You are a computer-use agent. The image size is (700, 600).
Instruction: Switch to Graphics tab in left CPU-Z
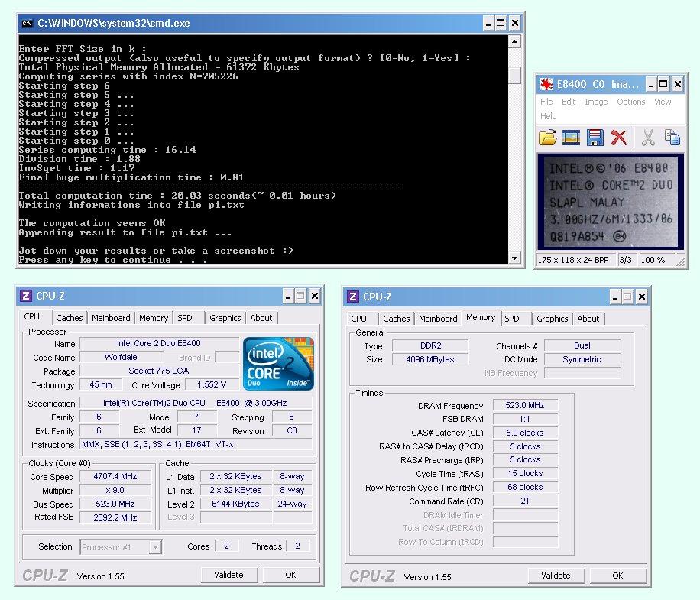(x=225, y=318)
